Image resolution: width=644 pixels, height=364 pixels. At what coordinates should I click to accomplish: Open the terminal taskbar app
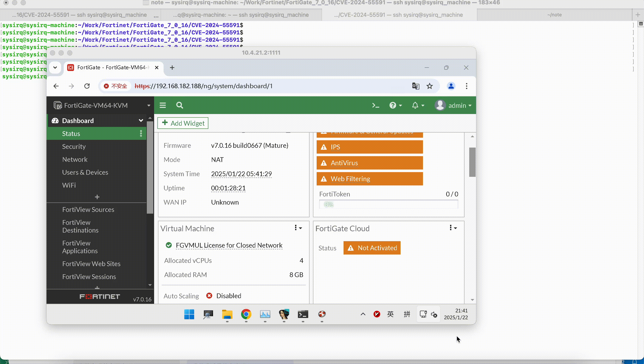(x=303, y=315)
